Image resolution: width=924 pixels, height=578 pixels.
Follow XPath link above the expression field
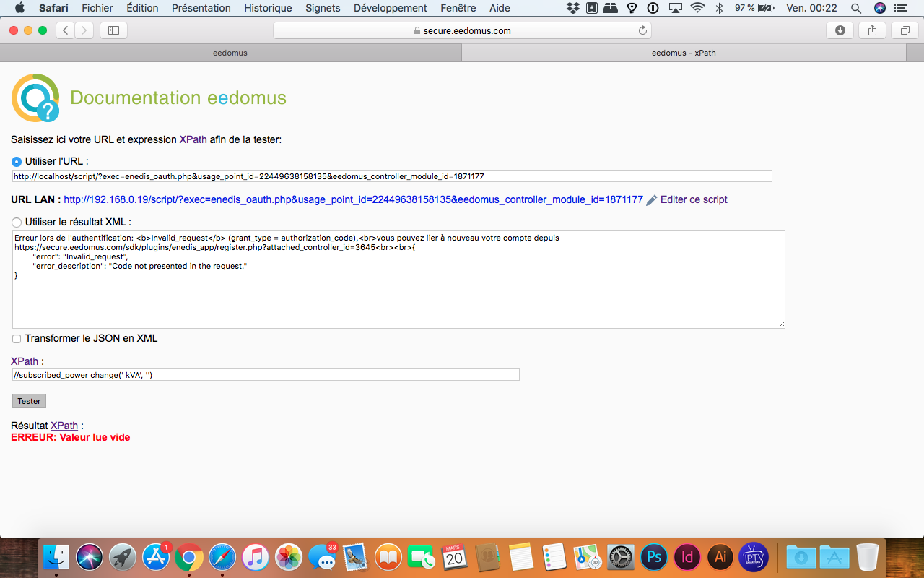[25, 361]
